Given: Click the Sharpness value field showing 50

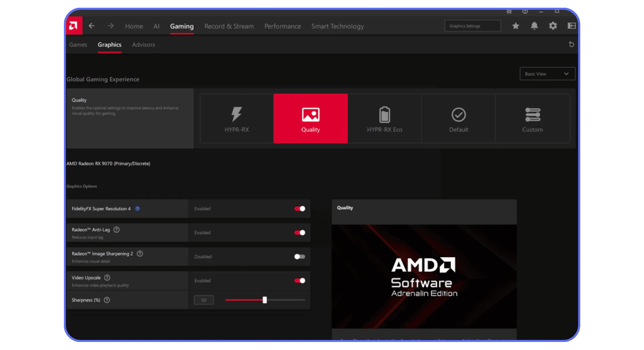Looking at the screenshot, I should coord(204,300).
